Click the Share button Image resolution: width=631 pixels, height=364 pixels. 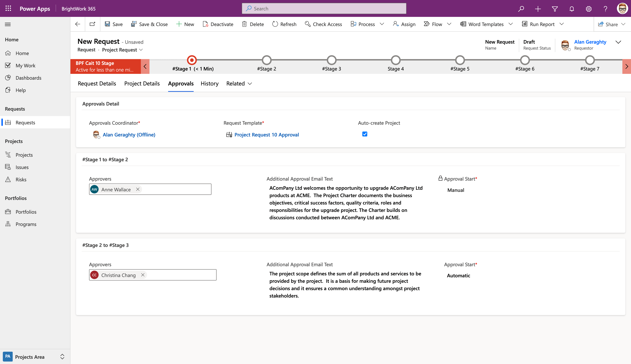608,24
